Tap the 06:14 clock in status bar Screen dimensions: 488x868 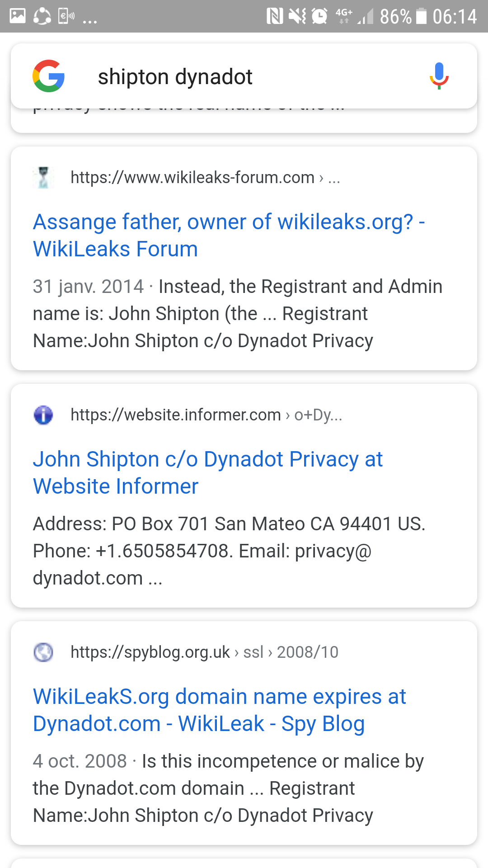pyautogui.click(x=454, y=17)
